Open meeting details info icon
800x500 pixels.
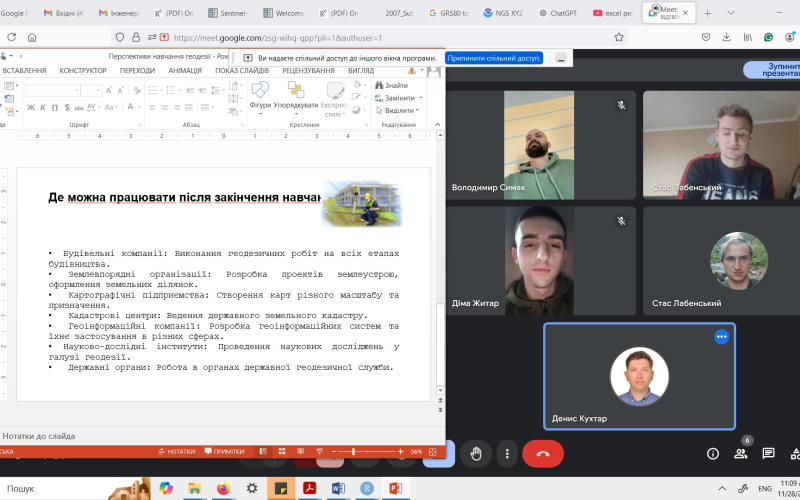[713, 454]
